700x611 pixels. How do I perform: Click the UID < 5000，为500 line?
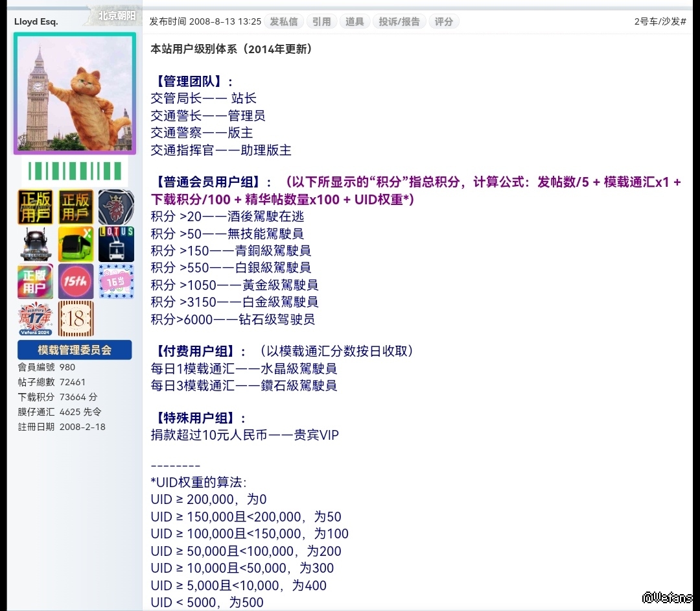click(207, 603)
